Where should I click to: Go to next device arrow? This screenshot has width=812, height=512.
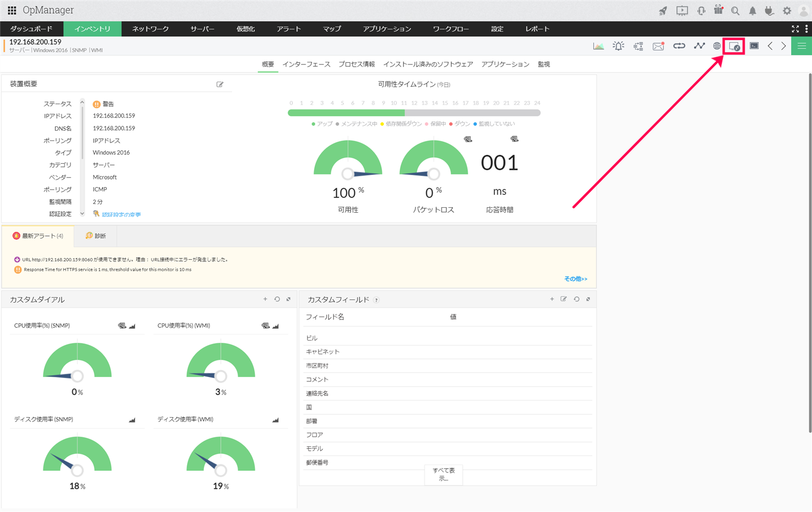click(x=784, y=46)
